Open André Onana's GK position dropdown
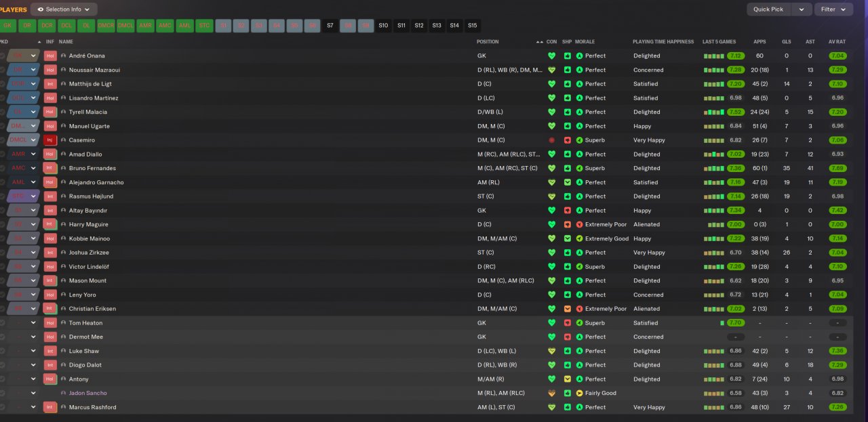Image resolution: width=868 pixels, height=422 pixels. click(33, 56)
